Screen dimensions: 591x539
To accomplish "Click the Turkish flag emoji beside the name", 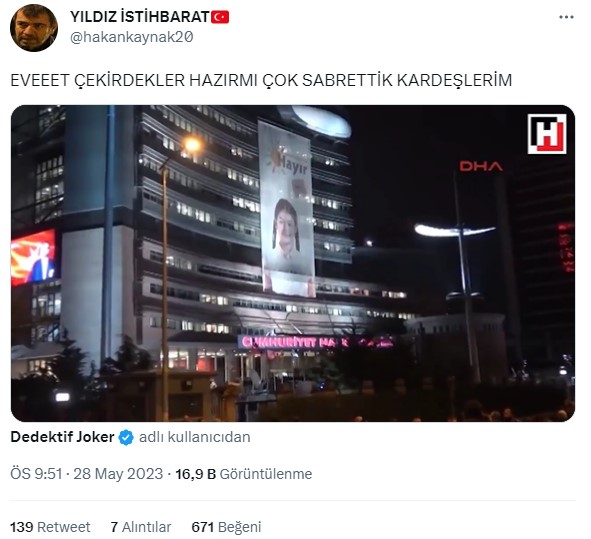I will (x=220, y=17).
